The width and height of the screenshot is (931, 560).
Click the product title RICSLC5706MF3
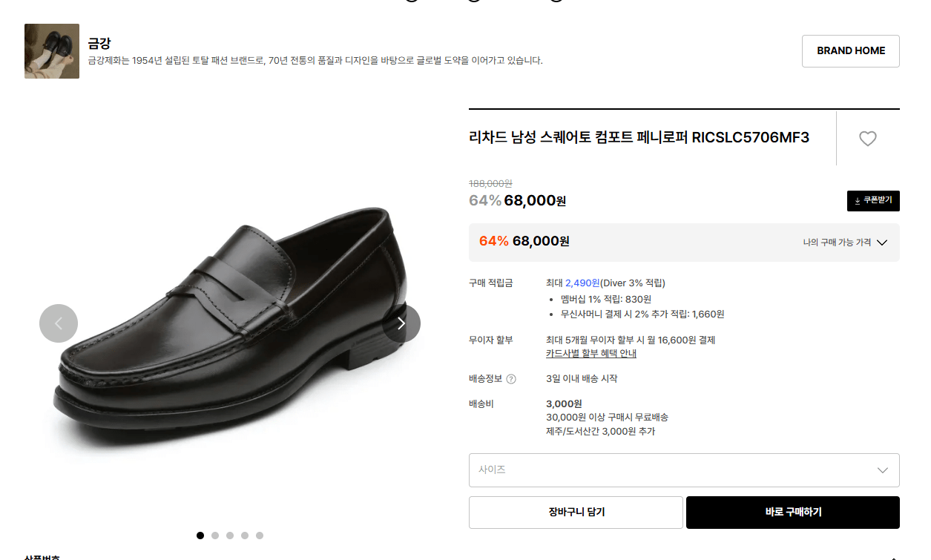pyautogui.click(x=638, y=138)
